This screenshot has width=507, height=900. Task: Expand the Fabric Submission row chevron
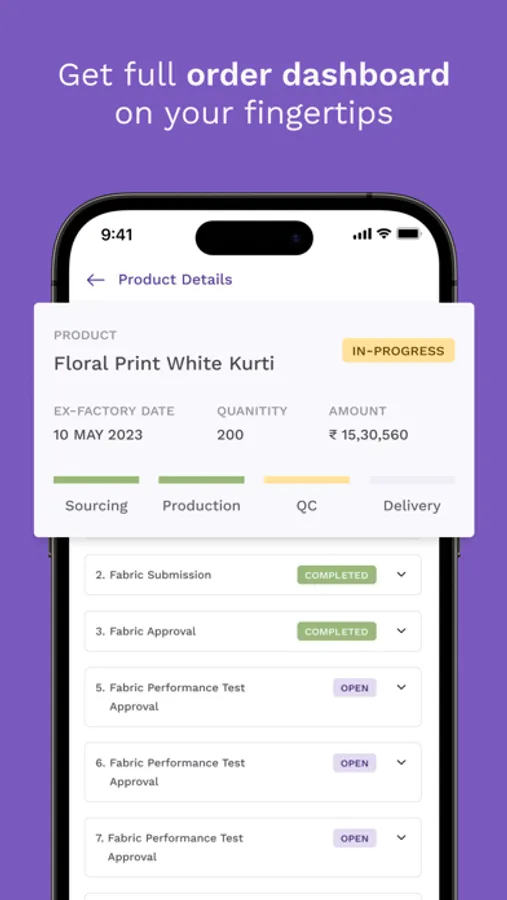[401, 574]
